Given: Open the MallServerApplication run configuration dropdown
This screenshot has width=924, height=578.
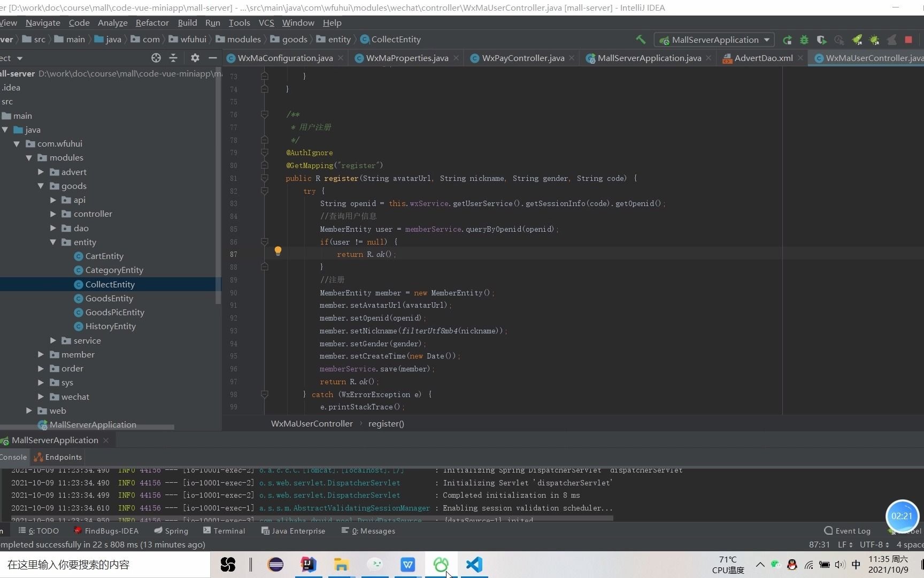Looking at the screenshot, I should point(767,40).
